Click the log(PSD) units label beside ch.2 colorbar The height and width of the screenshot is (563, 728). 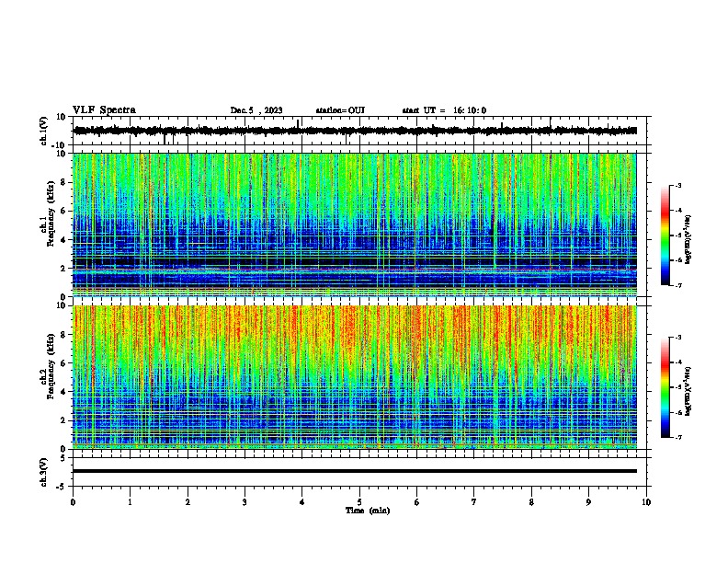pos(688,392)
